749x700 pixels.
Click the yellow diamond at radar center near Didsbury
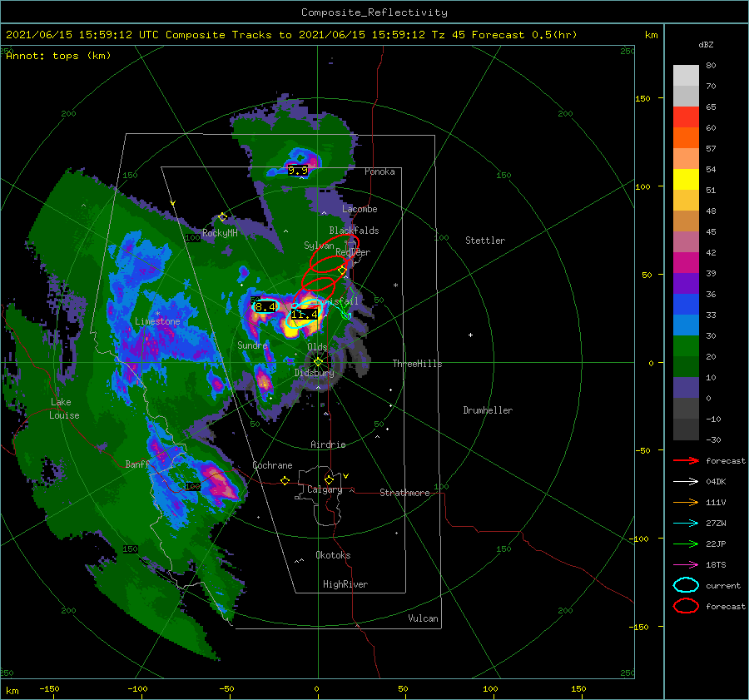pyautogui.click(x=318, y=362)
